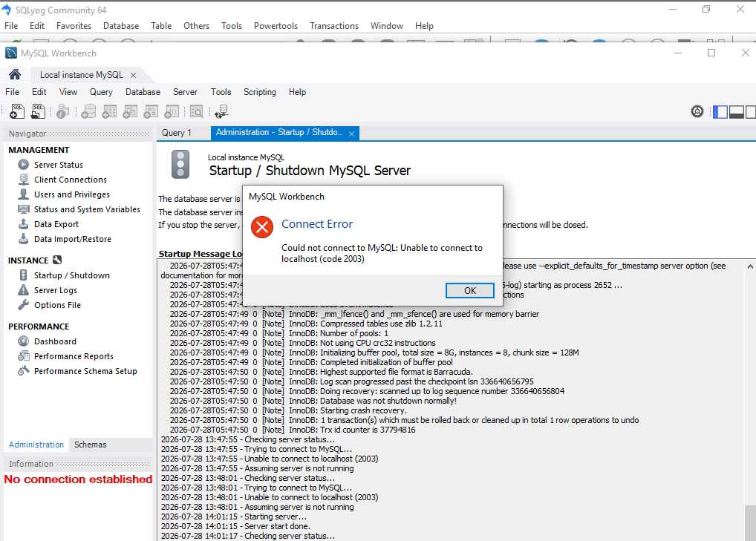Close the Local instance MySQL connection tab
The image size is (756, 541).
[133, 75]
